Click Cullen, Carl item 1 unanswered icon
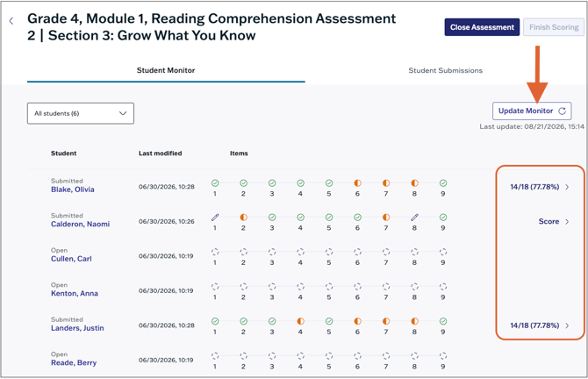Image resolution: width=588 pixels, height=379 pixels. click(x=215, y=252)
